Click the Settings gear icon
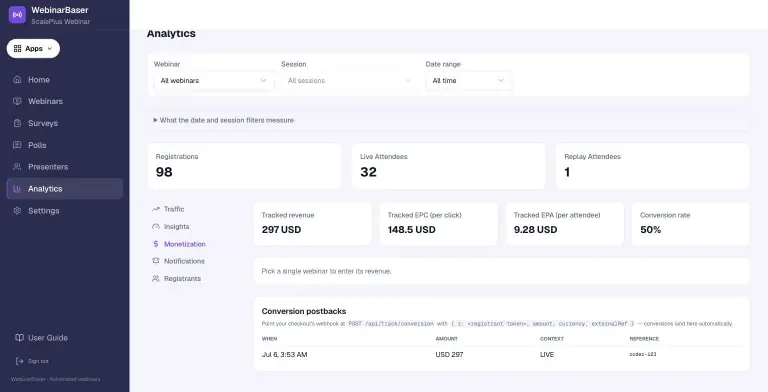This screenshot has height=392, width=768. click(x=17, y=211)
